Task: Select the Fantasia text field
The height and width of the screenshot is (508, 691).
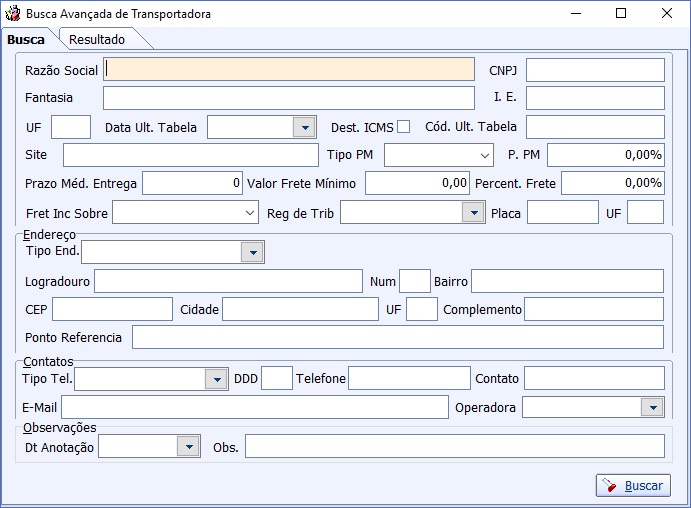Action: click(x=289, y=98)
